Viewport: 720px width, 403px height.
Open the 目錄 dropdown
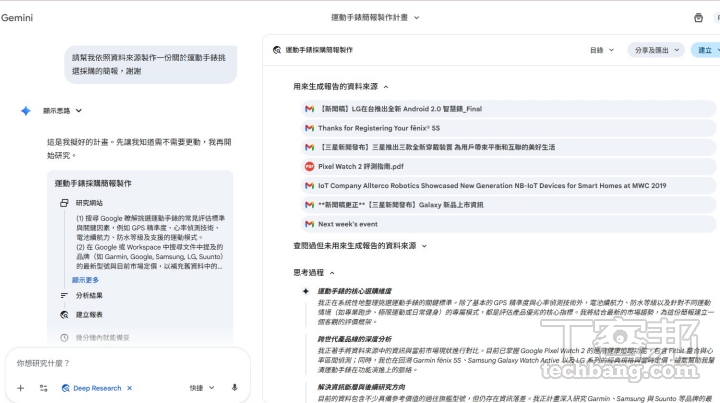pyautogui.click(x=602, y=50)
